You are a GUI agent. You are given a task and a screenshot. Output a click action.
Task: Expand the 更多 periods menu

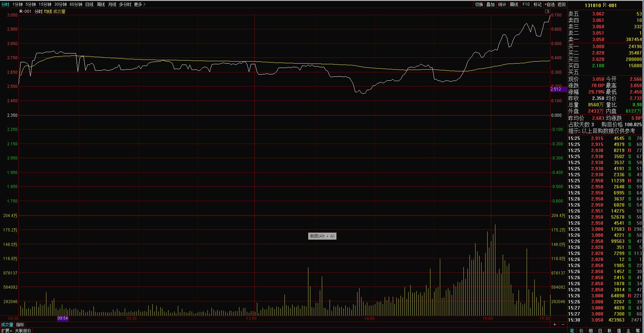140,4
